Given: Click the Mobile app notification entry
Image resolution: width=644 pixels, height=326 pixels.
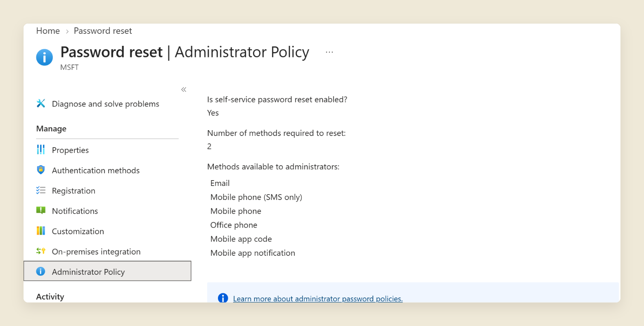Looking at the screenshot, I should click(253, 253).
